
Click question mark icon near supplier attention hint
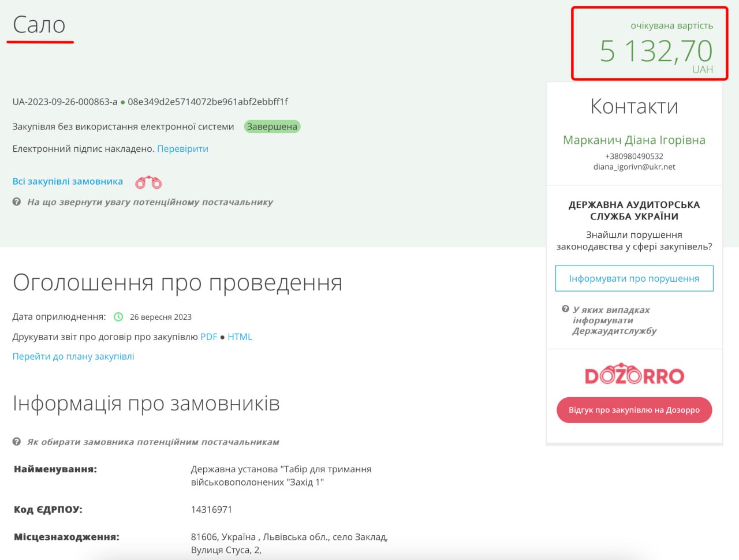click(17, 202)
